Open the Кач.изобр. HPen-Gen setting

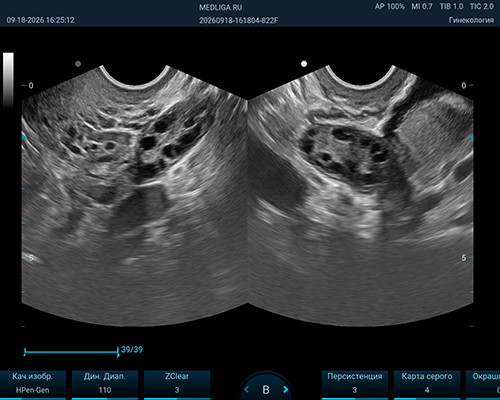point(33,385)
